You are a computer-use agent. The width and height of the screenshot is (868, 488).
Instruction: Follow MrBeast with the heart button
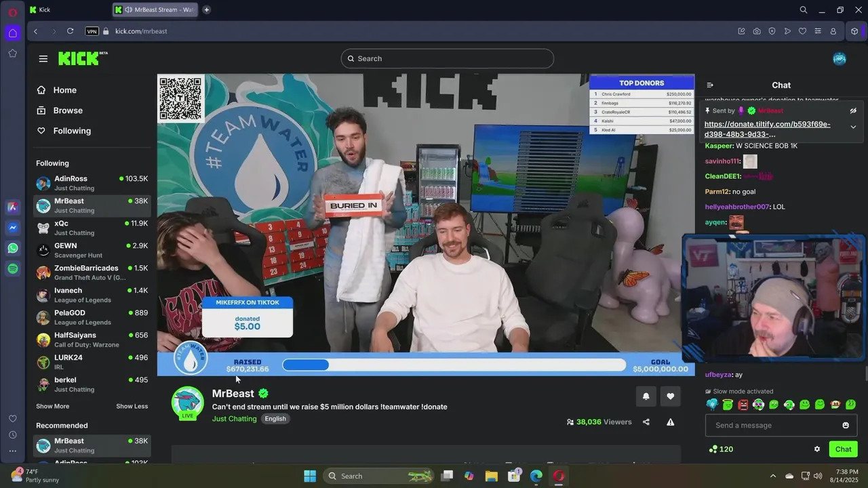pos(671,396)
